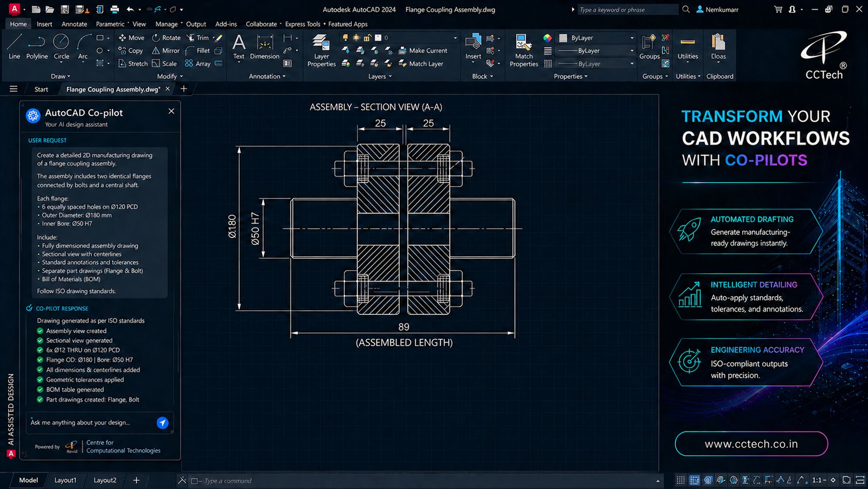Click the Scale tool

point(165,63)
